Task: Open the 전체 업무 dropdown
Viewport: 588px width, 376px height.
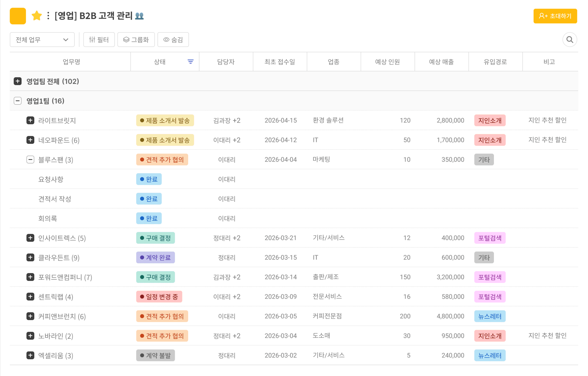Action: [x=42, y=40]
